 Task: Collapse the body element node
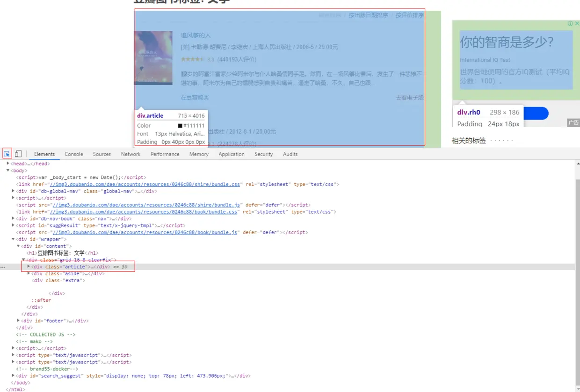click(8, 170)
